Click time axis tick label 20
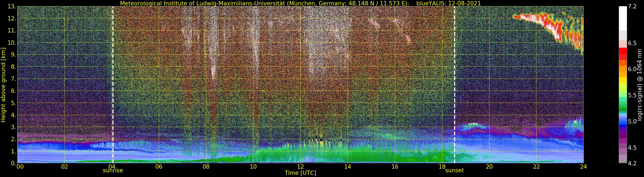Viewport: 644px width, 177px height. click(x=489, y=166)
